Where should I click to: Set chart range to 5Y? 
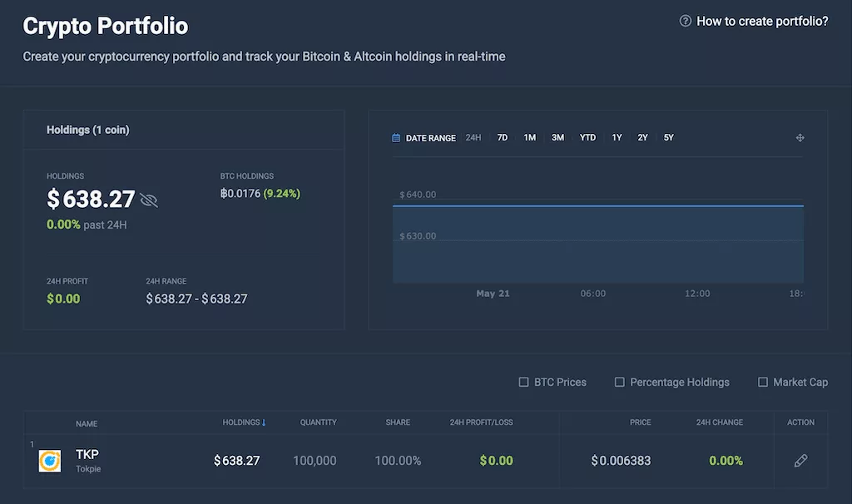click(x=668, y=137)
